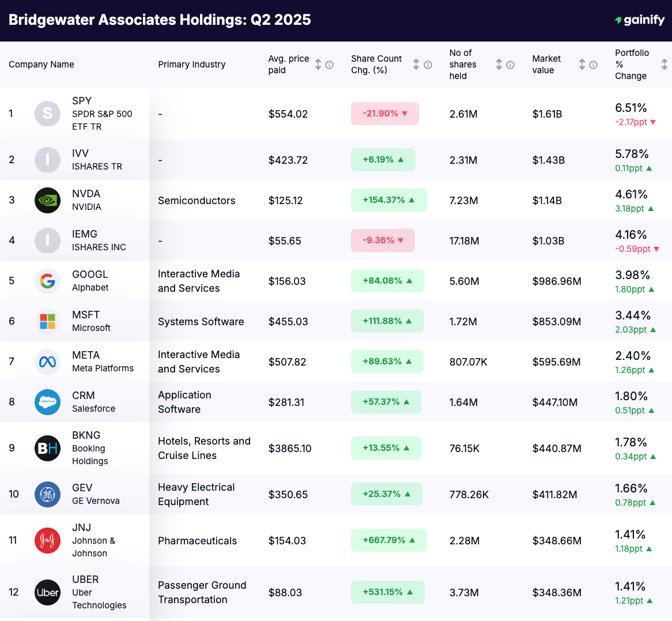The width and height of the screenshot is (672, 621).
Task: Click the gainify logo
Action: click(x=639, y=20)
